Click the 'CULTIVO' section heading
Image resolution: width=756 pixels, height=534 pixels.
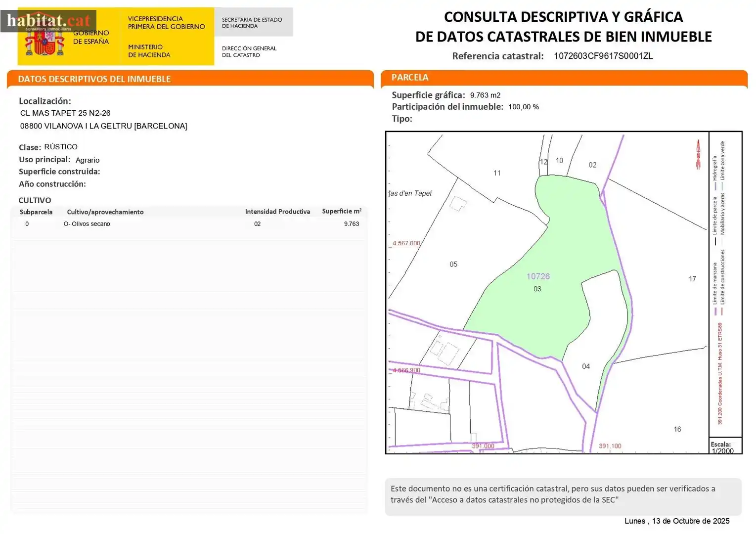[x=35, y=200]
